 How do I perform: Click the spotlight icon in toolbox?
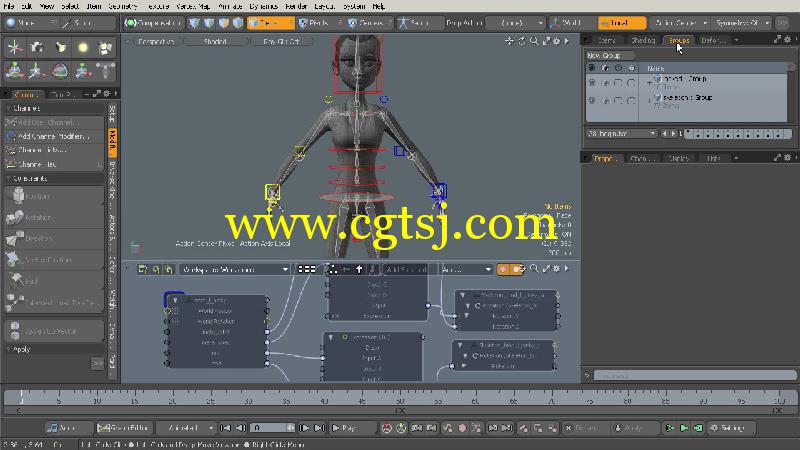tap(60, 48)
